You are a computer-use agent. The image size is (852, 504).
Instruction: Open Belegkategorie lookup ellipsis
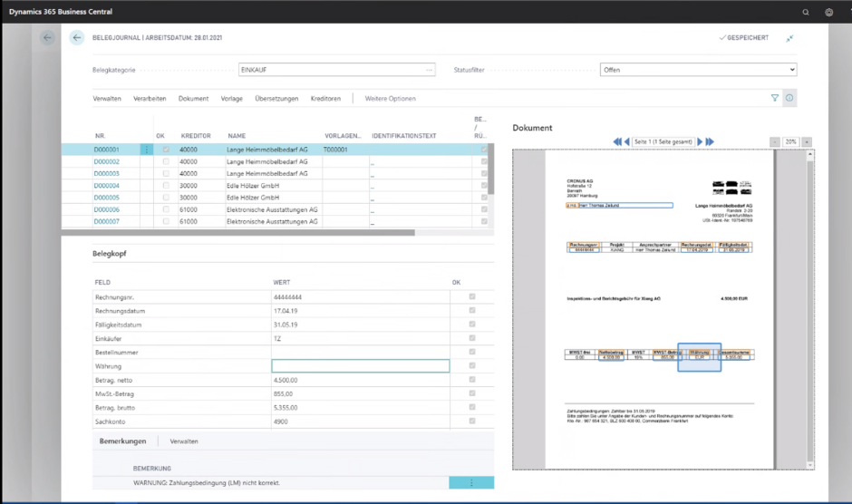[x=430, y=70]
